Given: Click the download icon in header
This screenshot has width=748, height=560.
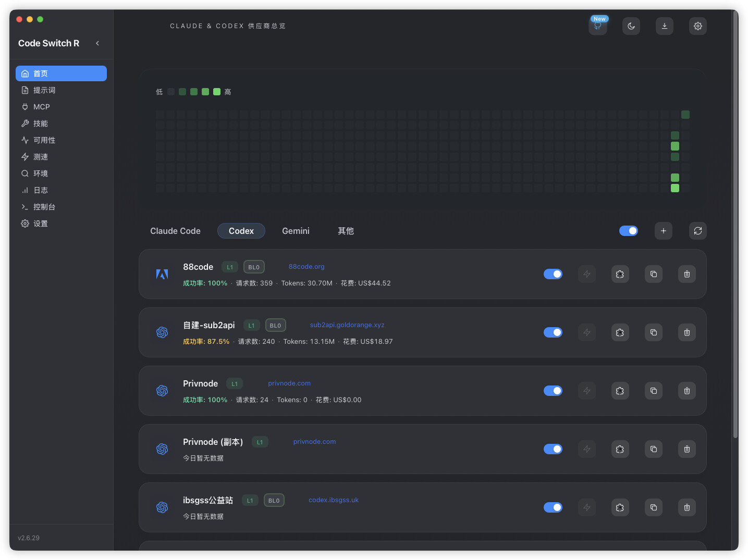Looking at the screenshot, I should click(x=665, y=26).
